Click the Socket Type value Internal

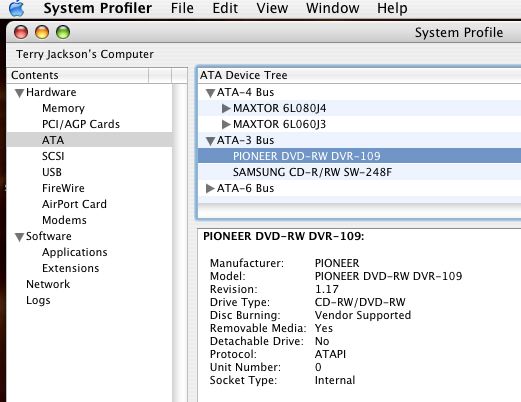point(335,380)
